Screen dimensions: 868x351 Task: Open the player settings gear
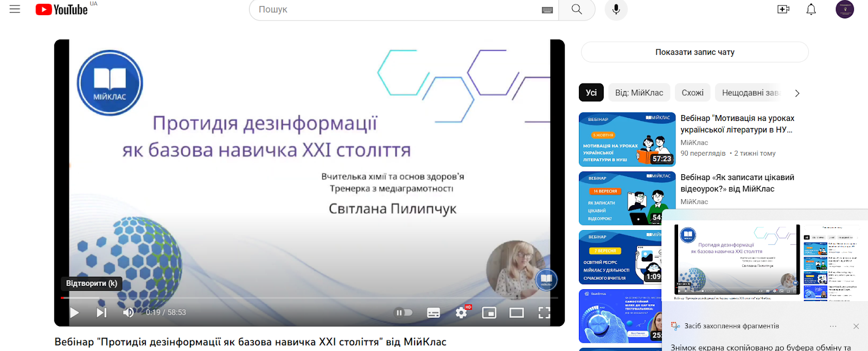(462, 312)
